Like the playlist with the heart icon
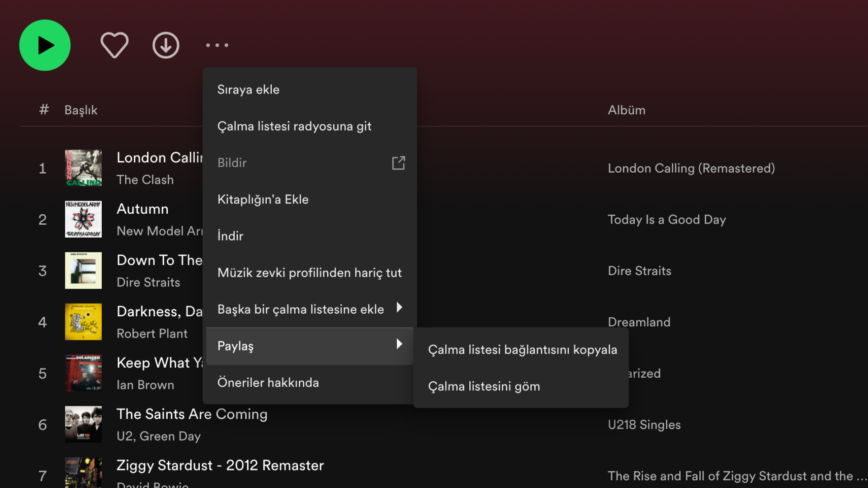The height and width of the screenshot is (488, 868). click(114, 45)
